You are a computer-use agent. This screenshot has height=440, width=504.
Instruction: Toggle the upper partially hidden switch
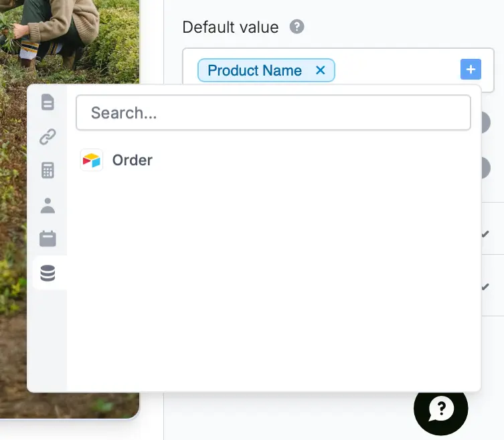coord(485,122)
